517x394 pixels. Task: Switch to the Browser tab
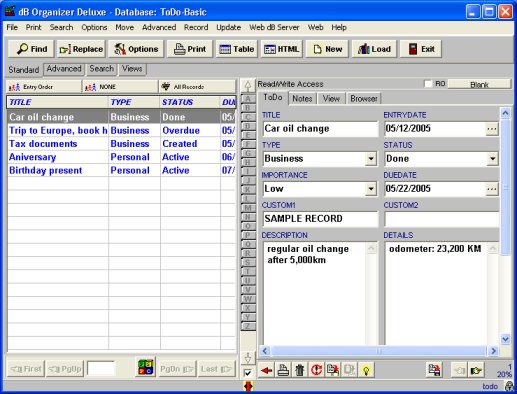364,99
